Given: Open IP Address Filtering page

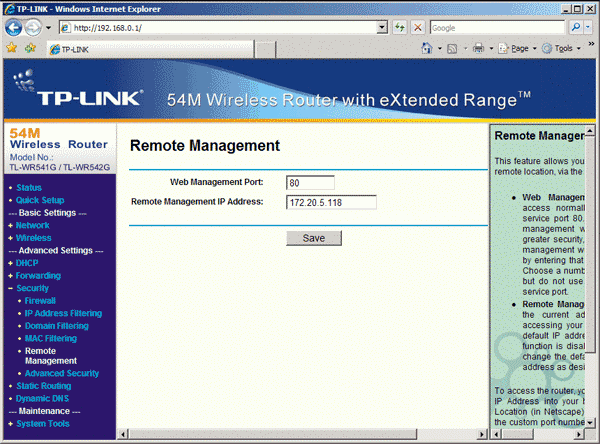Looking at the screenshot, I should (64, 313).
